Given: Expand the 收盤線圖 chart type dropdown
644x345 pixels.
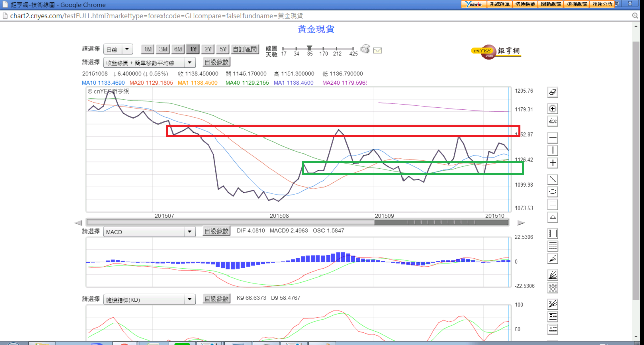Looking at the screenshot, I should 149,63.
